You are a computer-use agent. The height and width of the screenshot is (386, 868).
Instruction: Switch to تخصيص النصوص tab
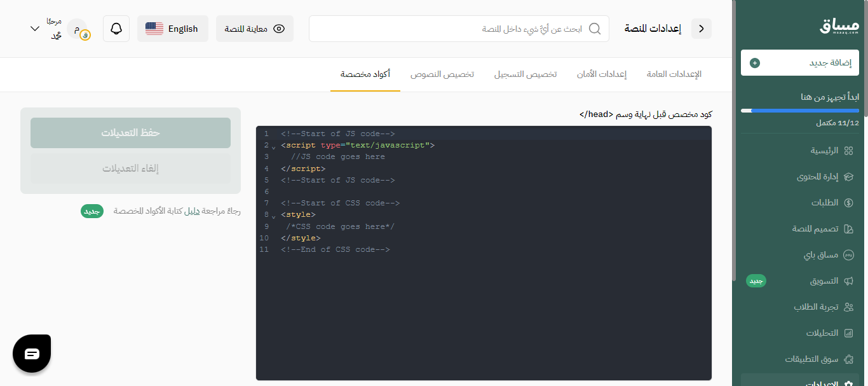[x=442, y=74]
